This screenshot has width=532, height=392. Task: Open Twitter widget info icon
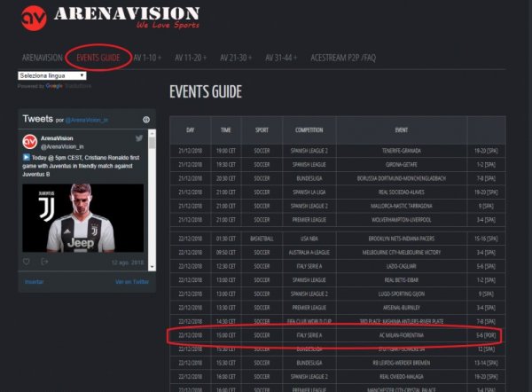coord(146,120)
